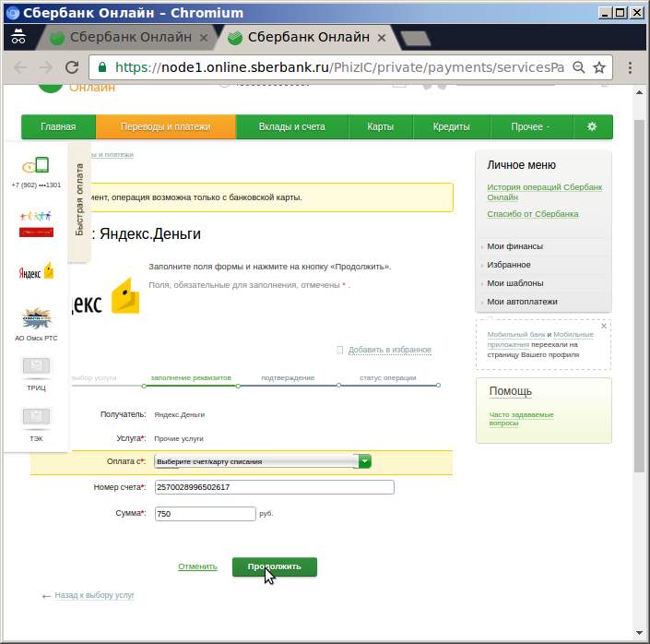Close the first Сбербанк Онлайн tab

point(204,38)
